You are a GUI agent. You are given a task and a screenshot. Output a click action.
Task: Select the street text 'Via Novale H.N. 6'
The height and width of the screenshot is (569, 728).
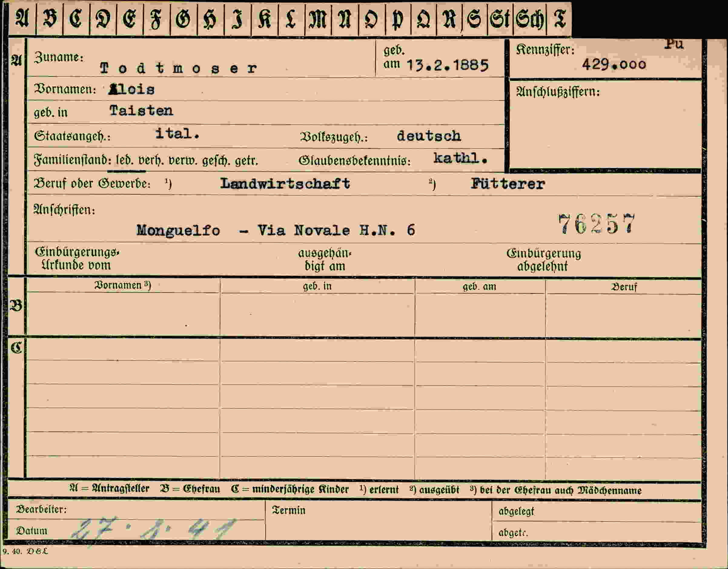coord(336,230)
